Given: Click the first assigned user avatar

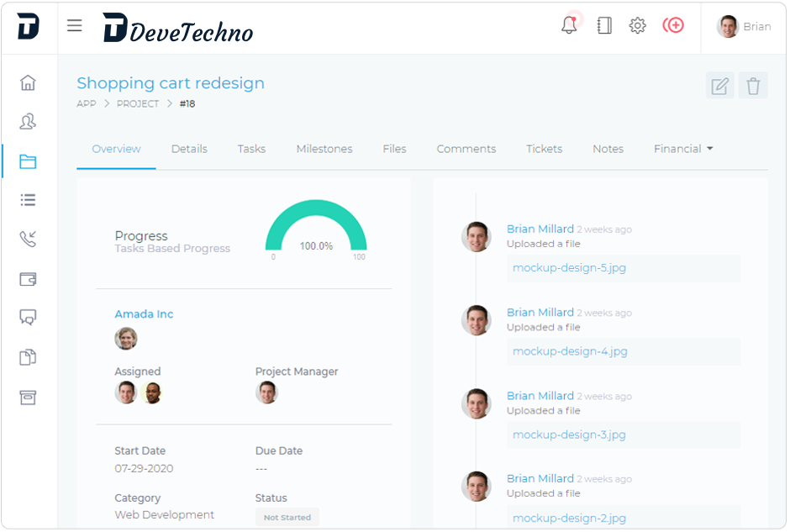Looking at the screenshot, I should pos(126,392).
